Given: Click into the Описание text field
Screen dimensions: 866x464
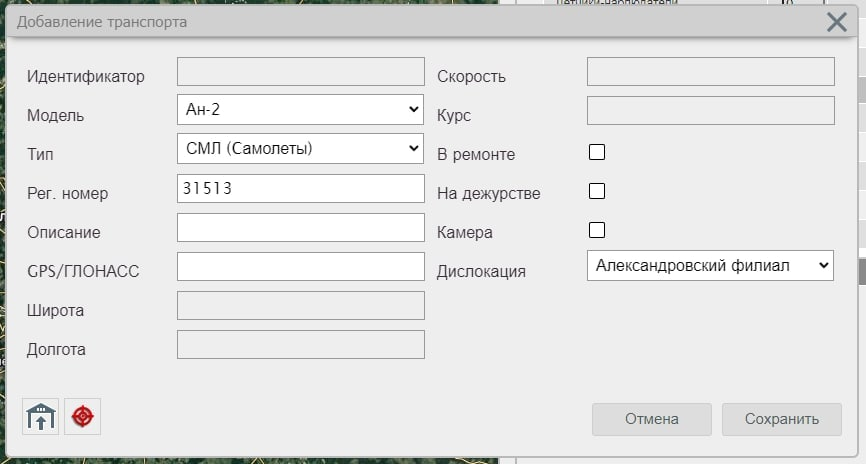Looking at the screenshot, I should [300, 227].
